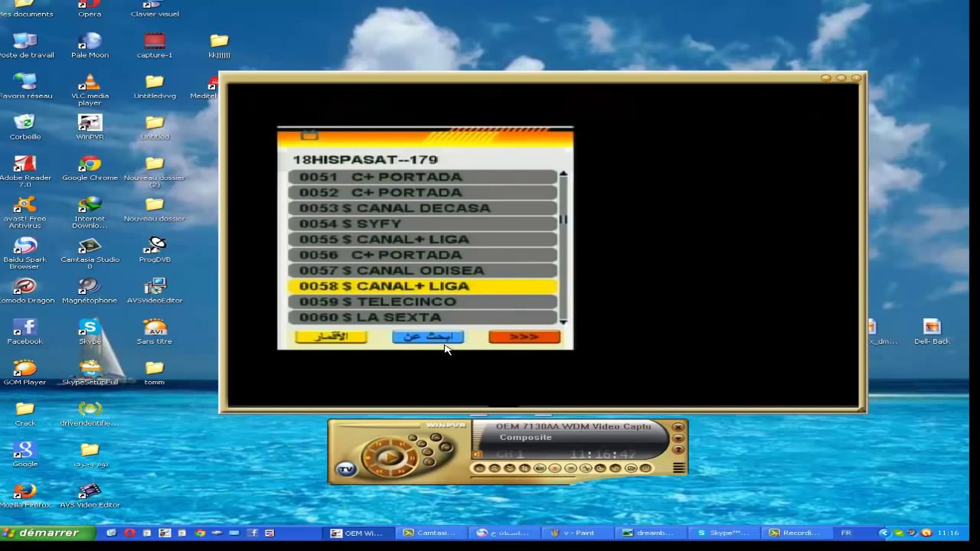Open Camtasia Studio 8 desktop icon
Screen dimensions: 980x551
click(x=90, y=253)
